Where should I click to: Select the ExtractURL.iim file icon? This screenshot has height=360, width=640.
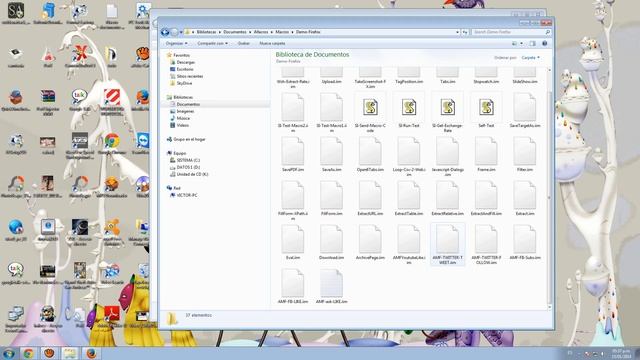(x=370, y=195)
